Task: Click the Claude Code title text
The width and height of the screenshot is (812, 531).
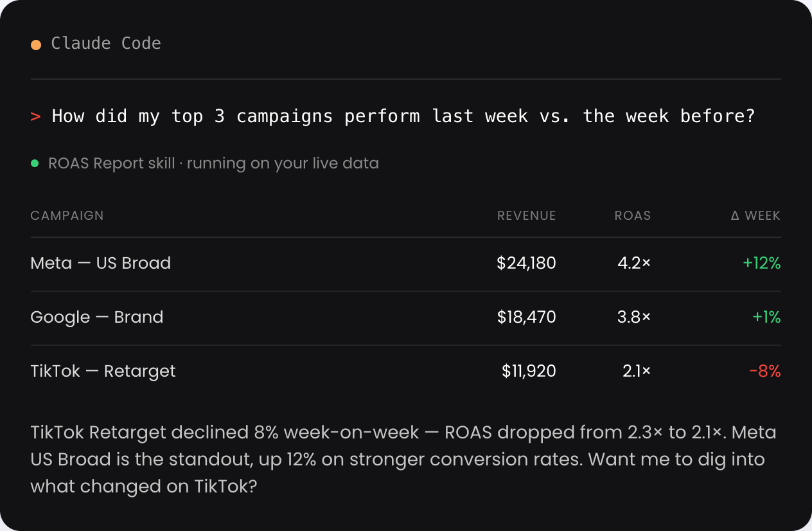Action: pos(106,43)
